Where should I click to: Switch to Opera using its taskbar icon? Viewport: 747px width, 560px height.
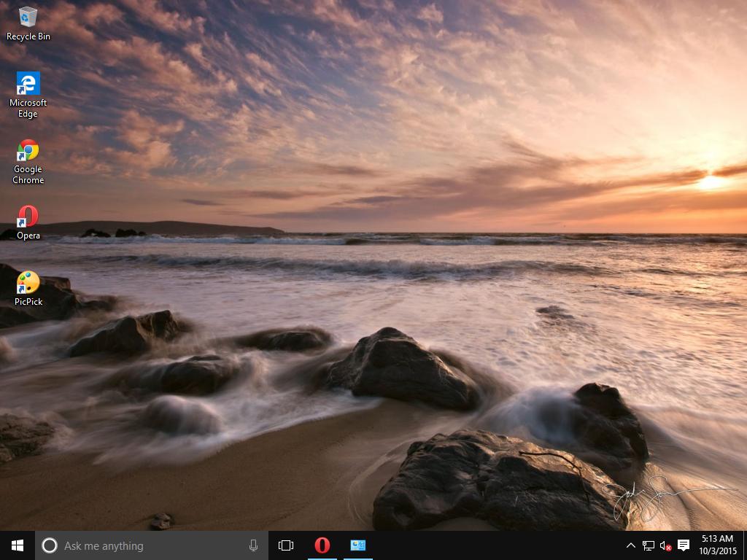[x=322, y=545]
